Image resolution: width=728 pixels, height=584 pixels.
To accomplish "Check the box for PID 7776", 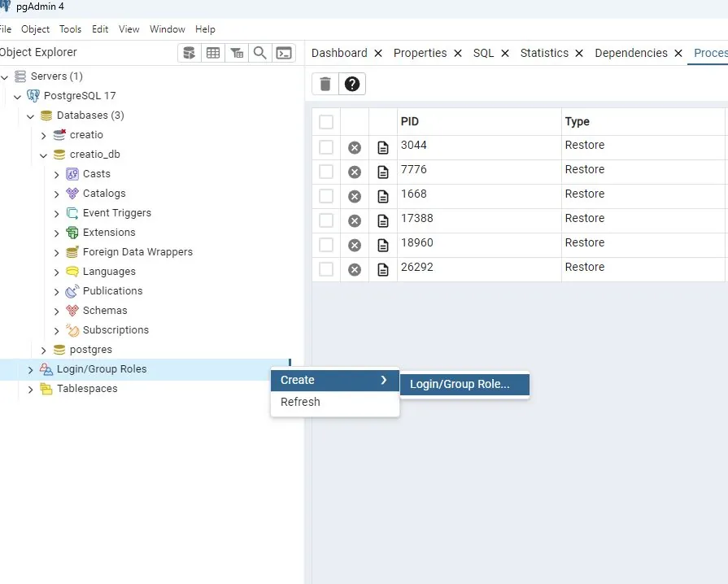I will [x=326, y=172].
